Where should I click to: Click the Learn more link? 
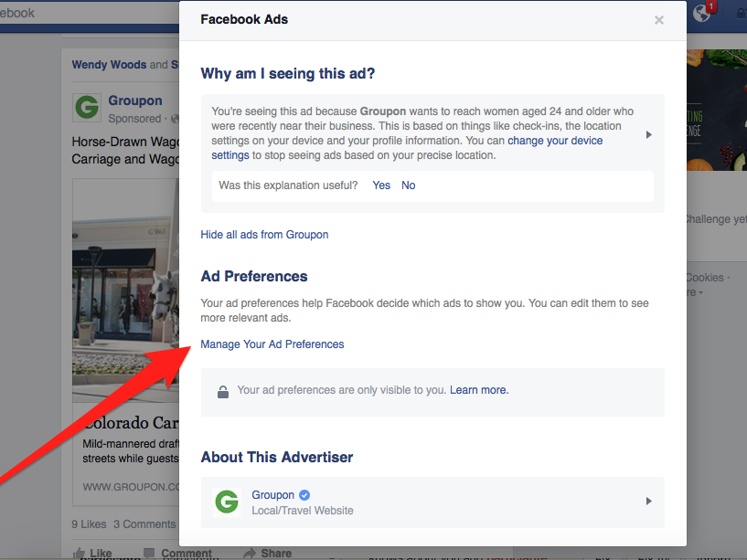[x=479, y=390]
